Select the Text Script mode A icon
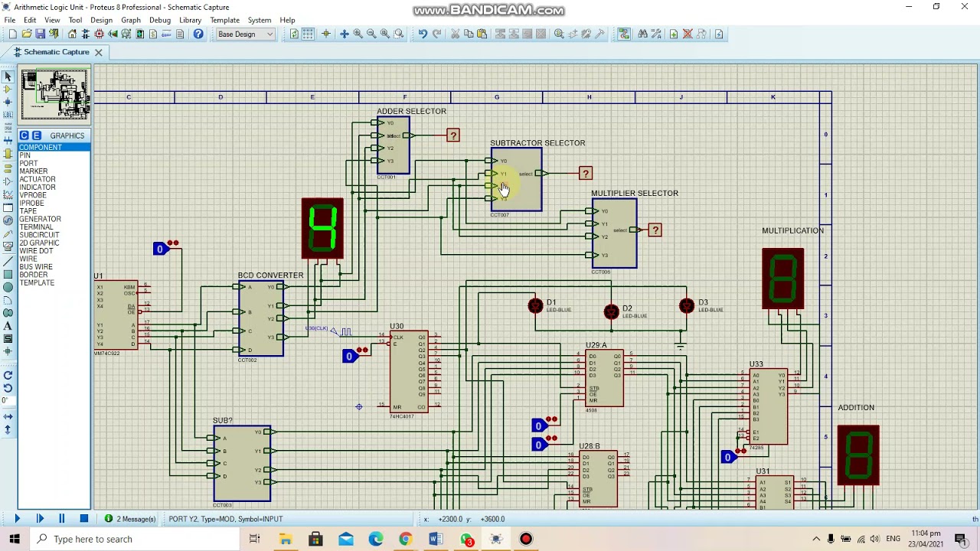The height and width of the screenshot is (551, 980). click(x=8, y=326)
